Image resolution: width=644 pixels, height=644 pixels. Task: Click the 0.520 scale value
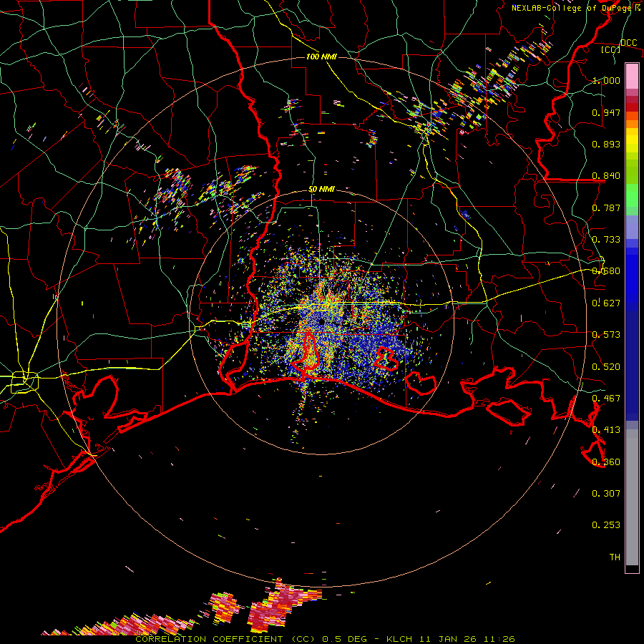pos(606,367)
